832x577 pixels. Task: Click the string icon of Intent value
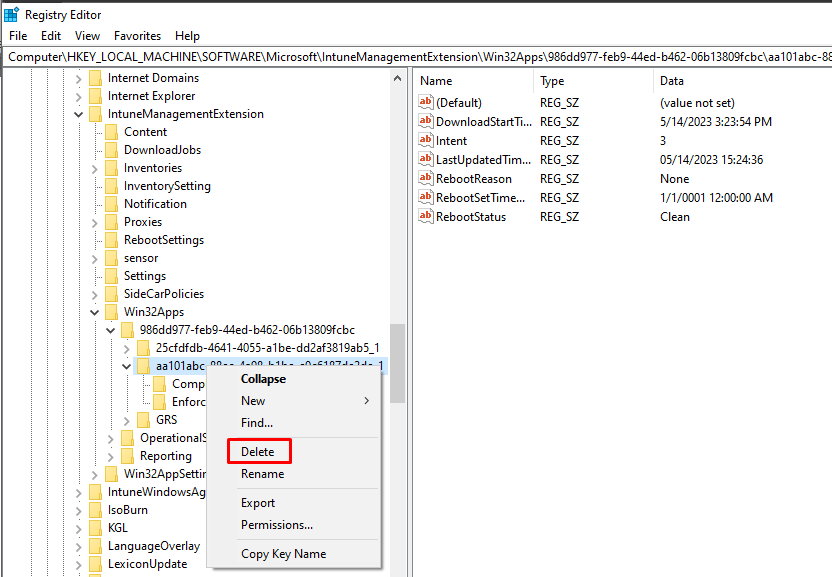click(426, 140)
